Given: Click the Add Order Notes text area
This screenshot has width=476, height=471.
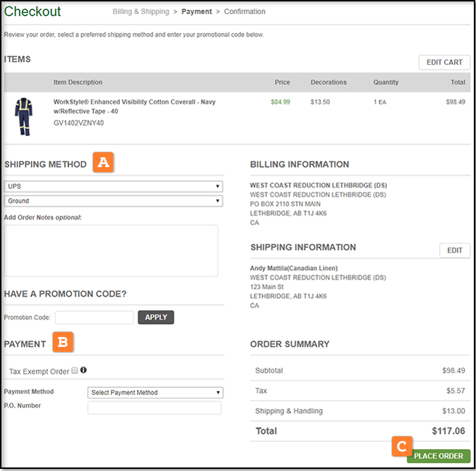Looking at the screenshot, I should [111, 250].
